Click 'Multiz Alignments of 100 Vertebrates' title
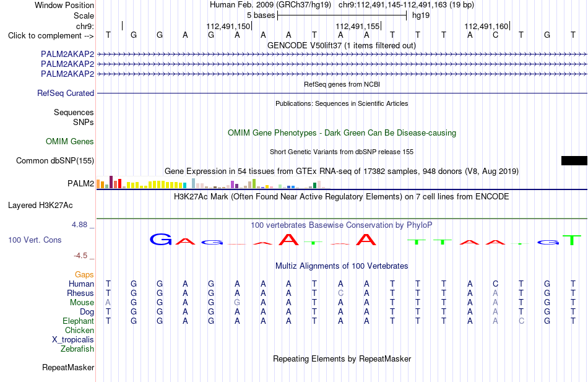588x382 pixels. (x=342, y=266)
